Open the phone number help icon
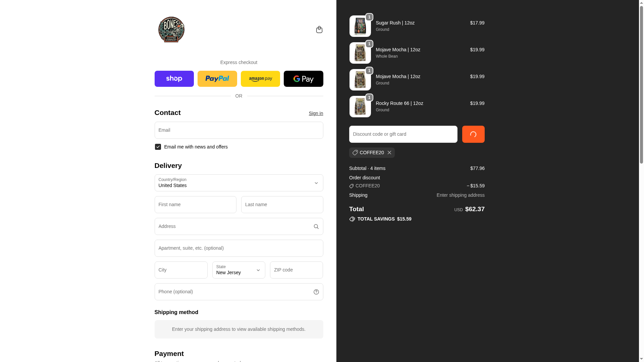 tap(316, 292)
